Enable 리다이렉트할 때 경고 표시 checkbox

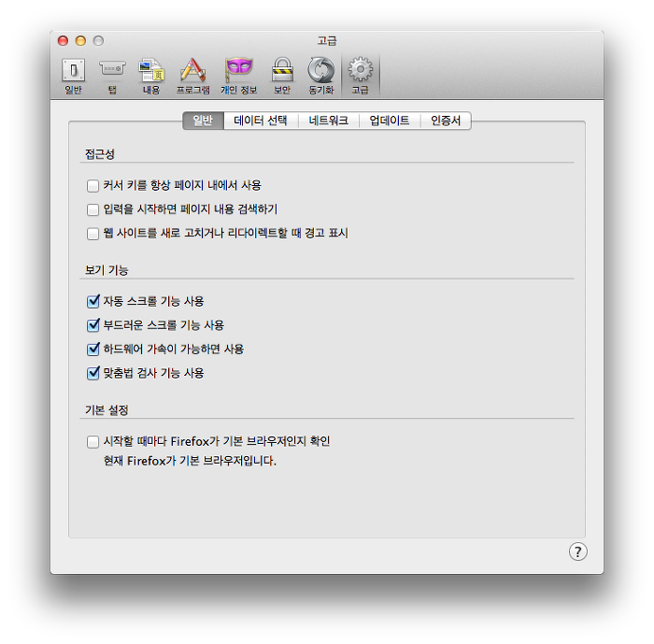coord(92,234)
